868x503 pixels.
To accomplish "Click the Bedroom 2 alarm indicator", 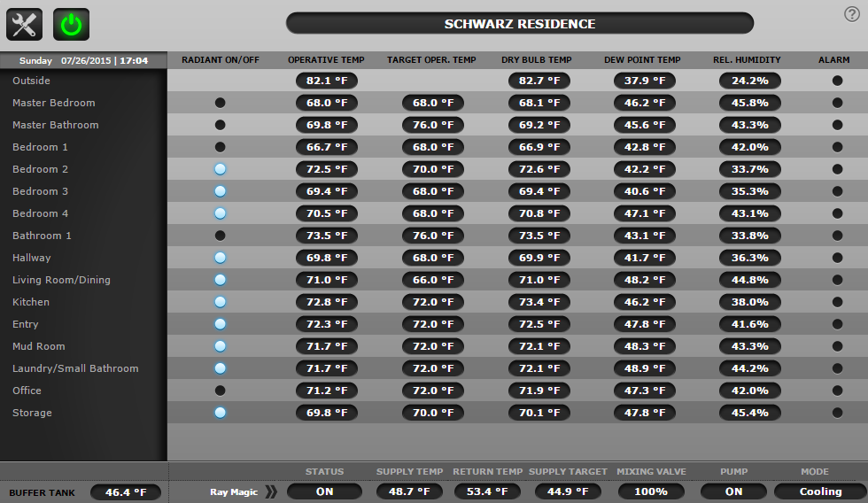I will [837, 169].
